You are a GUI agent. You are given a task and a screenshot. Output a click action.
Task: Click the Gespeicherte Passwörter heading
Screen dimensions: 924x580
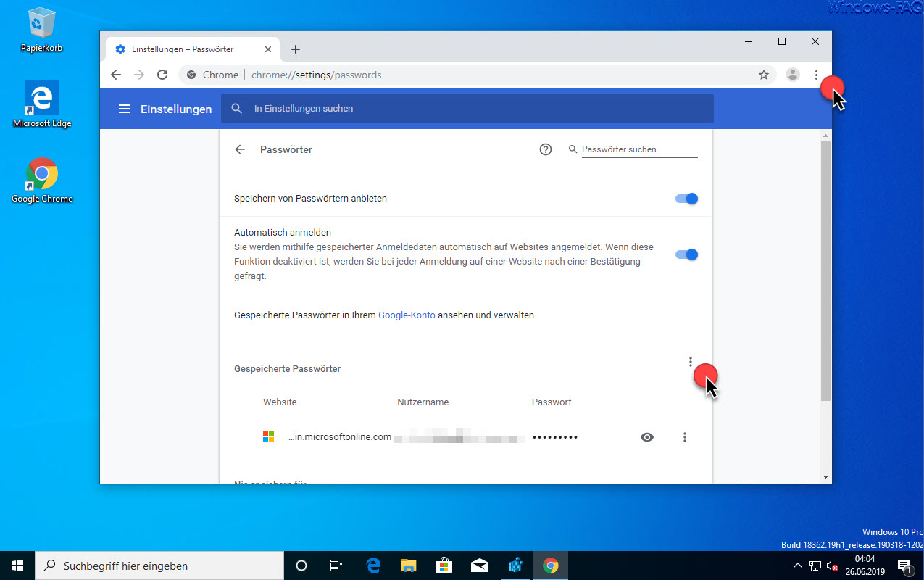coord(287,369)
